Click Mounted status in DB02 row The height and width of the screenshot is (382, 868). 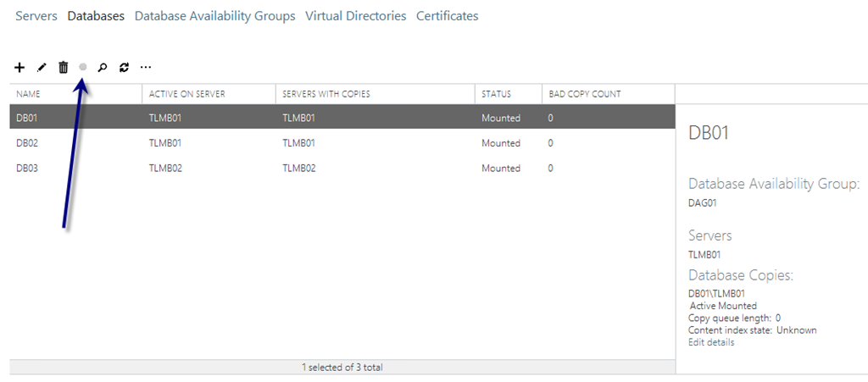click(x=501, y=142)
